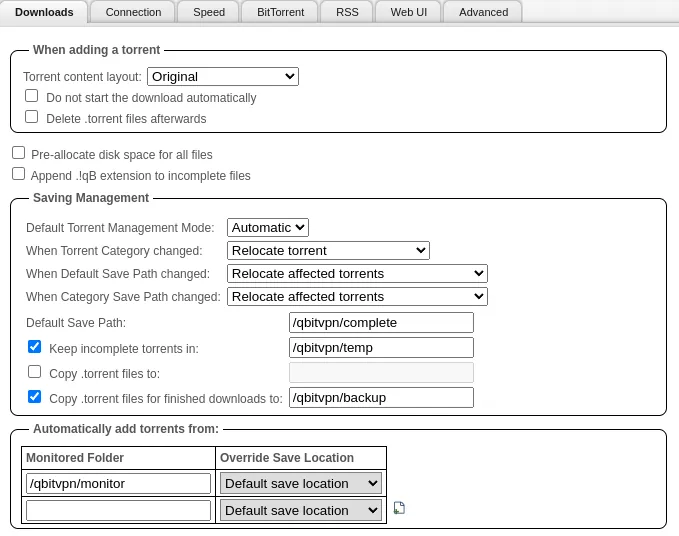This screenshot has height=536, width=679.
Task: Click the Default Save Path input field
Action: click(x=380, y=322)
